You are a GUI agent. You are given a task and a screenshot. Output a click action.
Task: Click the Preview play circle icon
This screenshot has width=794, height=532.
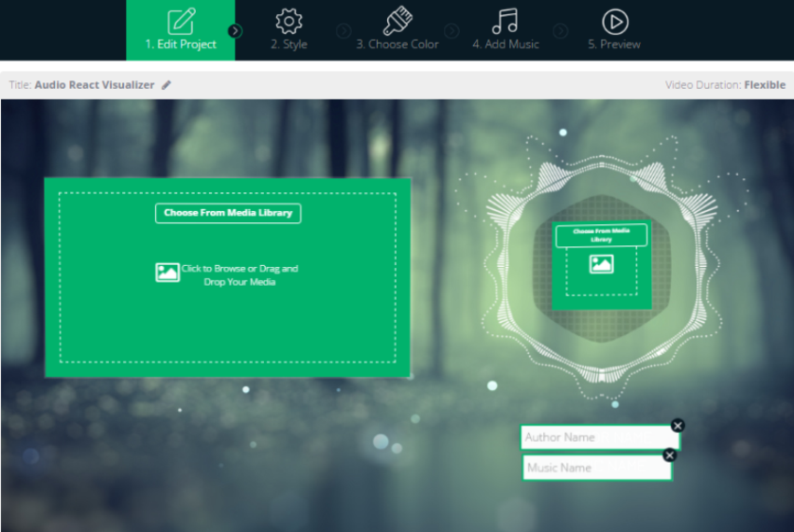pos(614,21)
